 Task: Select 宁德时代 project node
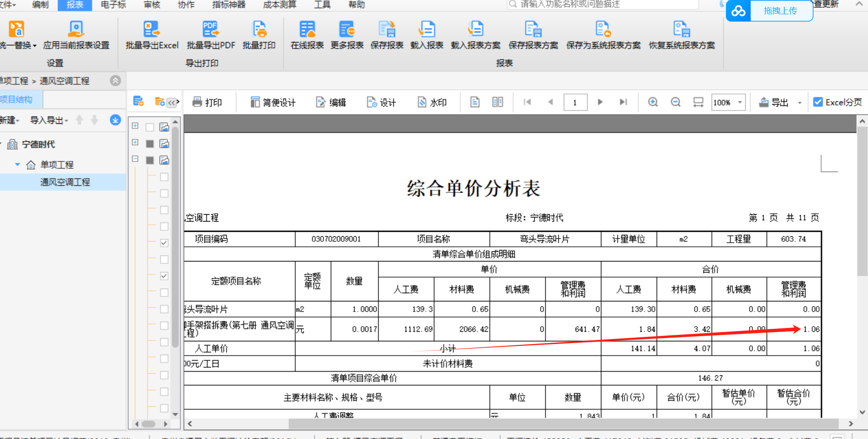[38, 144]
